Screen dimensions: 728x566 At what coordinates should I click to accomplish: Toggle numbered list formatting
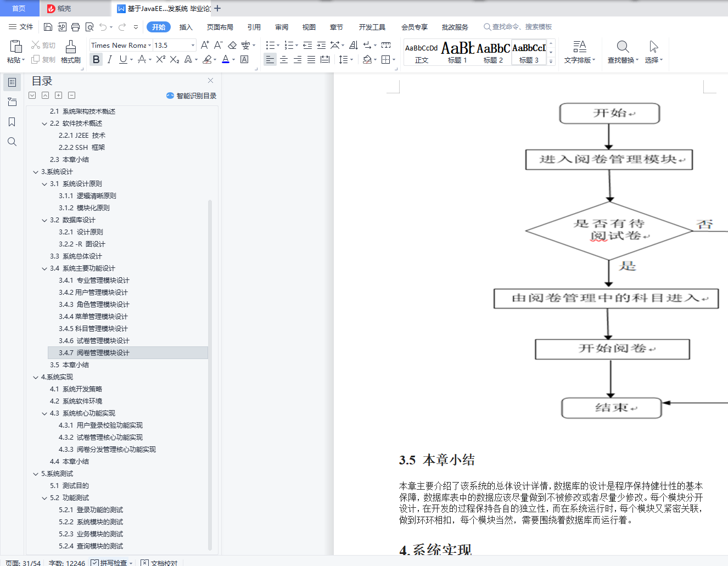(x=289, y=45)
